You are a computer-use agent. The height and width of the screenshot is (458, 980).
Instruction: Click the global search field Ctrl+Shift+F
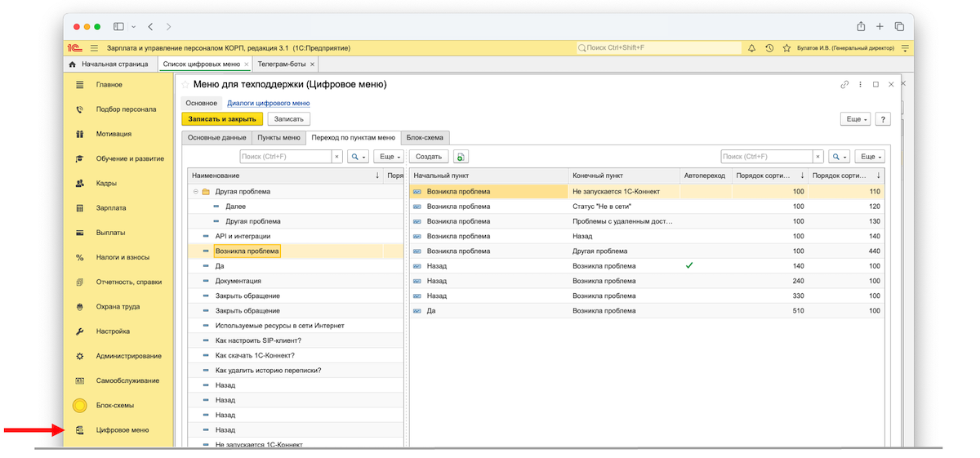(659, 48)
